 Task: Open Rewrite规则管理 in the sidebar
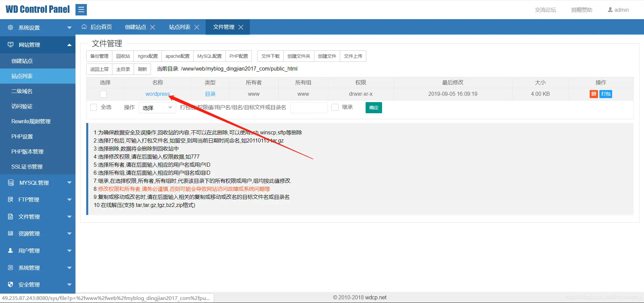[x=38, y=121]
